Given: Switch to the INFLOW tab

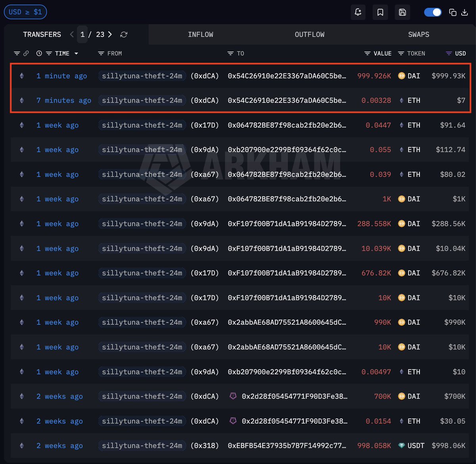Looking at the screenshot, I should (x=200, y=35).
